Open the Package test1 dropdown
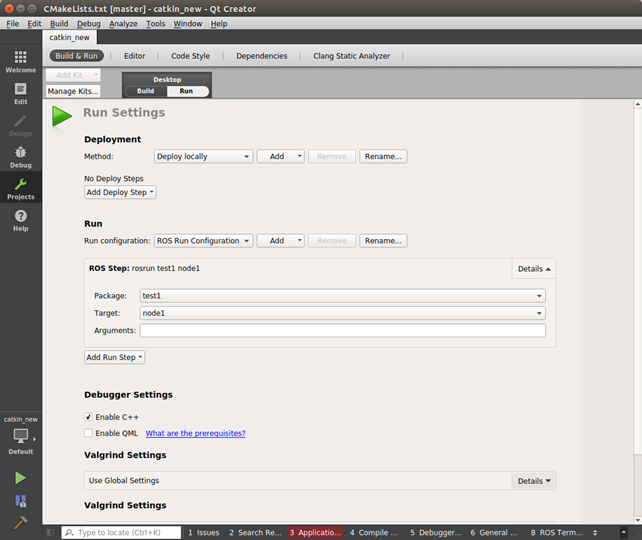 coord(342,296)
